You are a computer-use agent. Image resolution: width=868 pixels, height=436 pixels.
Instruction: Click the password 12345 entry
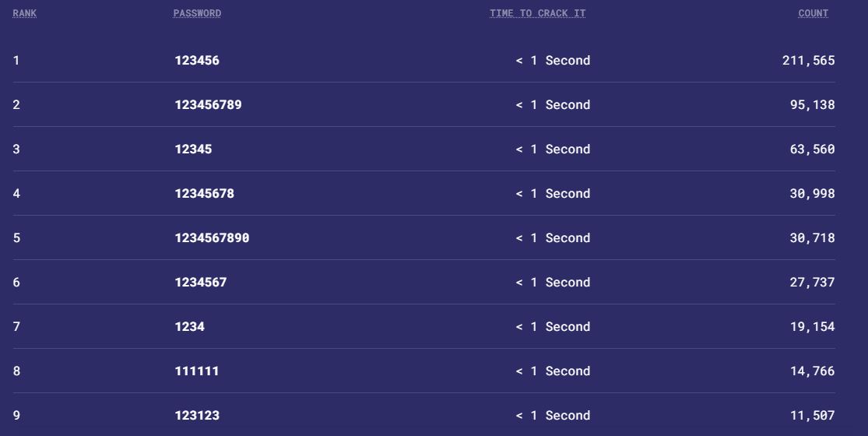point(193,149)
